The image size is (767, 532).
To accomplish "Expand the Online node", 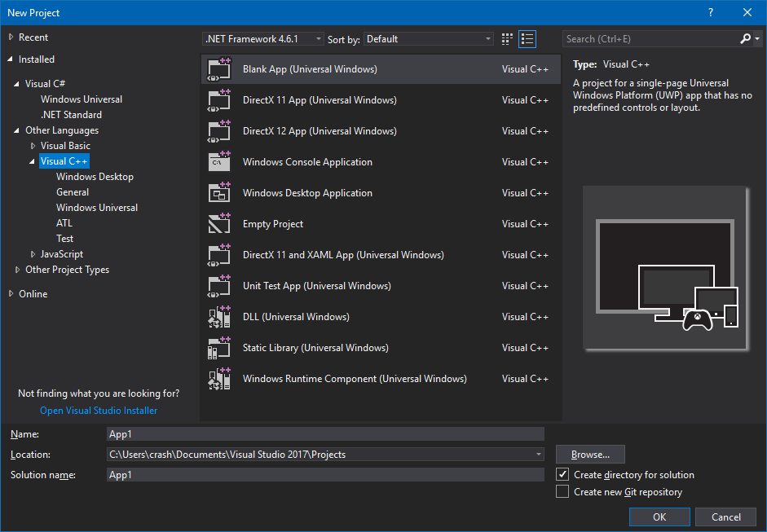I will 11,294.
